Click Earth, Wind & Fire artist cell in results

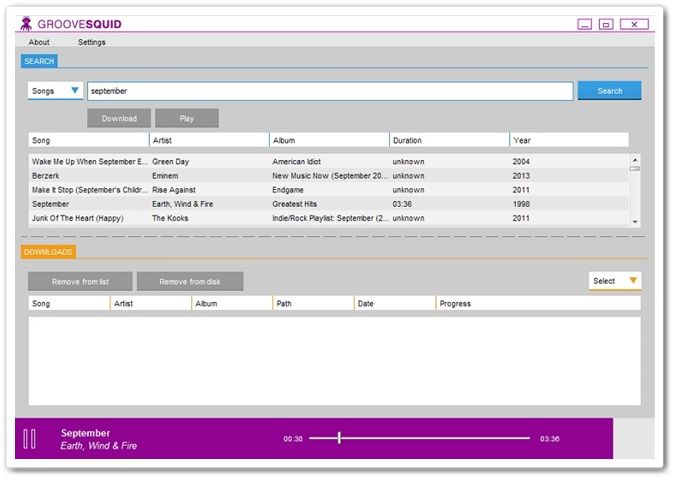[183, 204]
